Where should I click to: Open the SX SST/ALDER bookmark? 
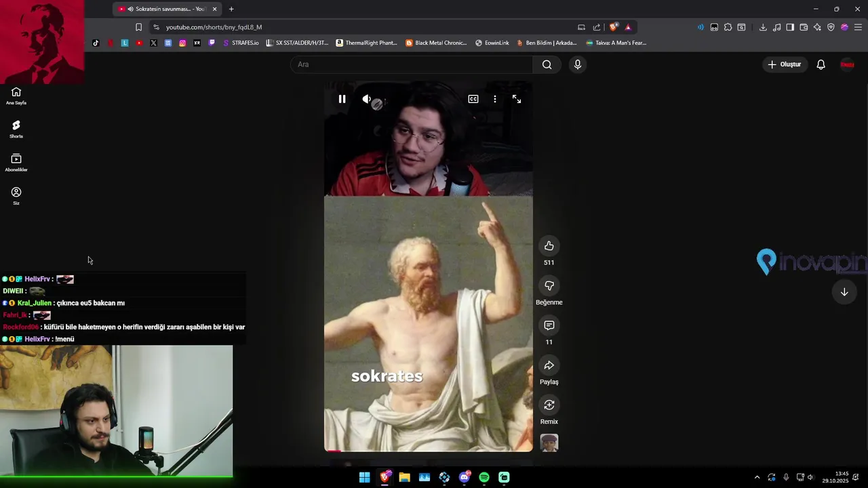tap(297, 43)
